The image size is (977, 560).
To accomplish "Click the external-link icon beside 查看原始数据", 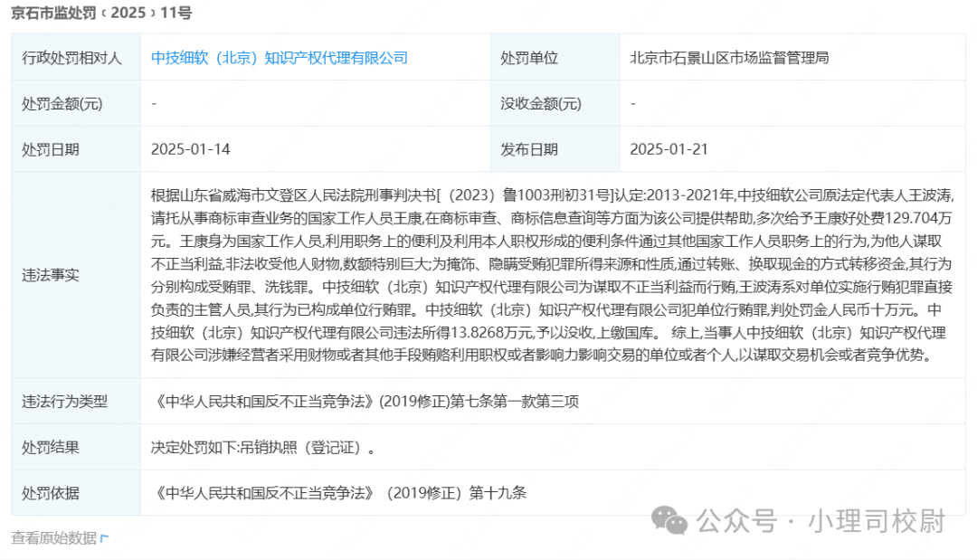I will (x=104, y=538).
